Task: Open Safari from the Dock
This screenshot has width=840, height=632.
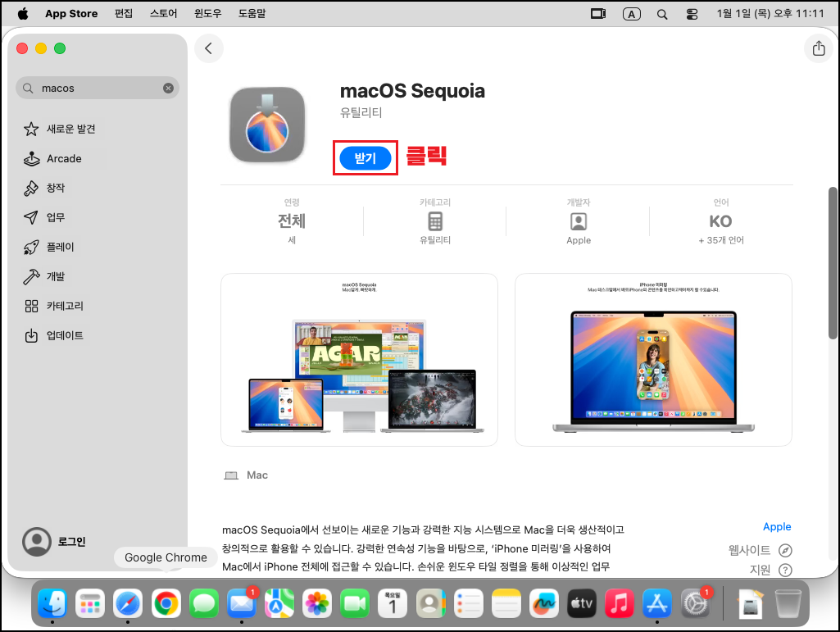Action: click(128, 603)
